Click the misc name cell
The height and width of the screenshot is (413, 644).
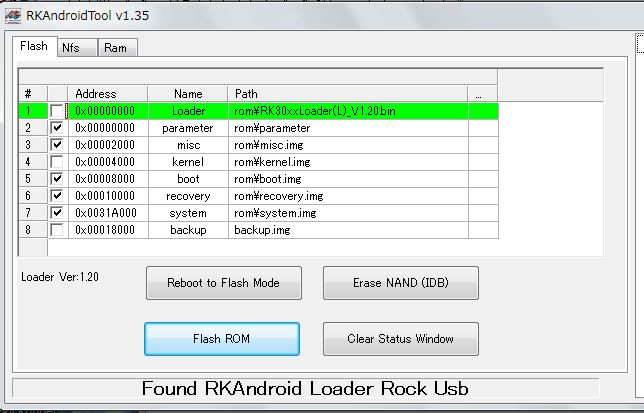[189, 145]
